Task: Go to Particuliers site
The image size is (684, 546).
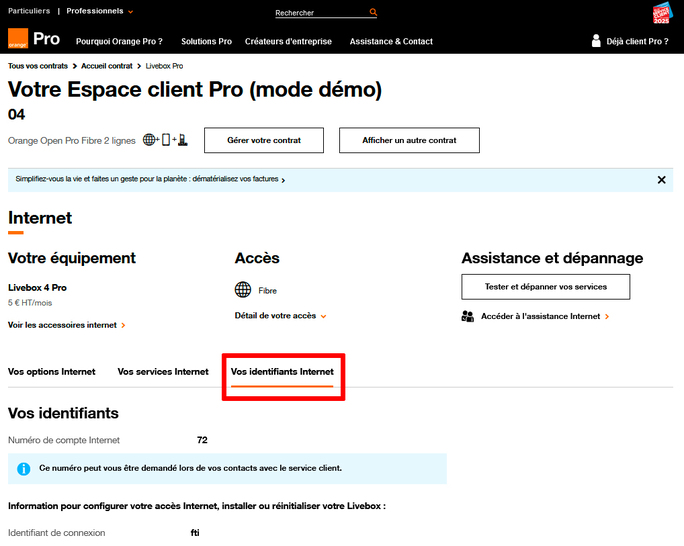Action: click(x=29, y=11)
